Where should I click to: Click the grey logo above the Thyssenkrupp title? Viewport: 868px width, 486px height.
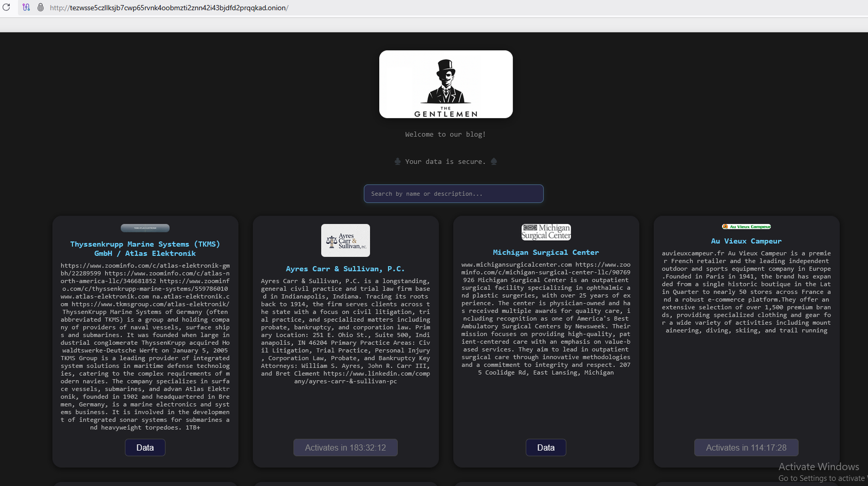[x=145, y=228]
